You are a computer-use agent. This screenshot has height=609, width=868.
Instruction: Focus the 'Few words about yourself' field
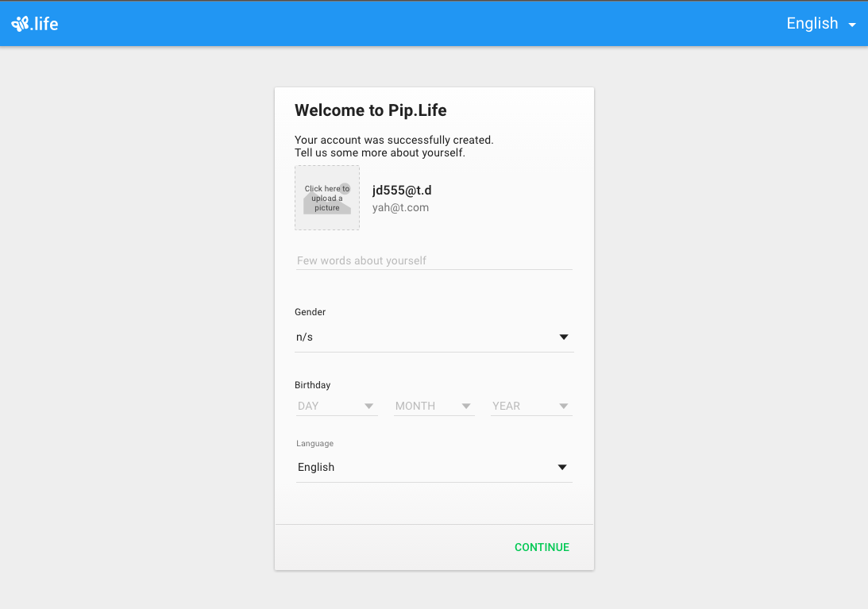pos(434,260)
